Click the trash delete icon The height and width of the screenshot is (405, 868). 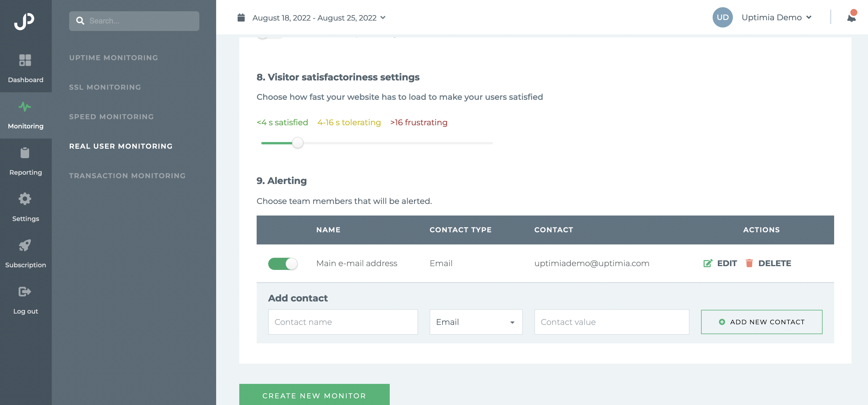tap(749, 263)
